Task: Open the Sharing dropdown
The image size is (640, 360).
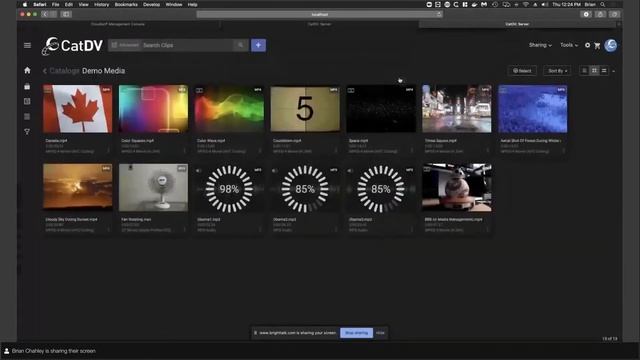Action: pos(540,45)
